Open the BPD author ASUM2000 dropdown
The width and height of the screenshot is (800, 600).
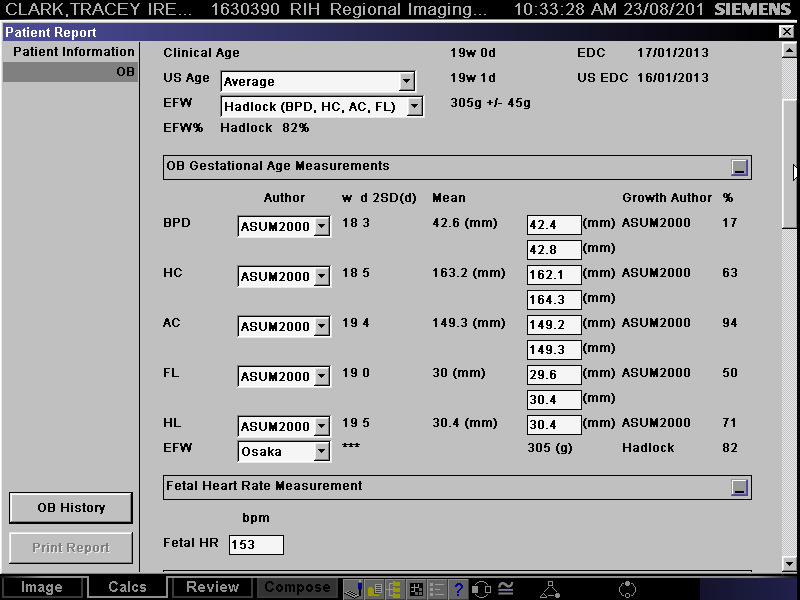coord(321,226)
